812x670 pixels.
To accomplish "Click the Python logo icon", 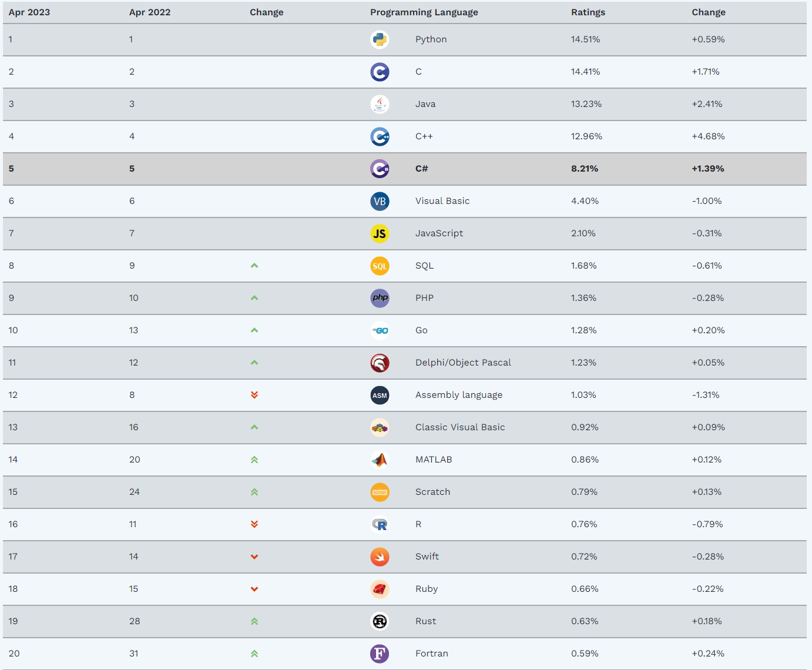I will point(380,39).
